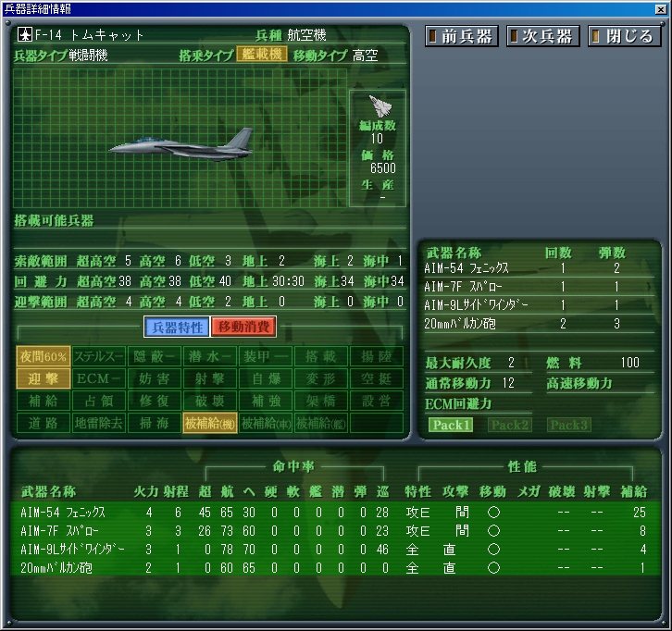Click the 補給 column header in the 性能 table
Viewport: 672px width, 631px height.
click(x=634, y=491)
